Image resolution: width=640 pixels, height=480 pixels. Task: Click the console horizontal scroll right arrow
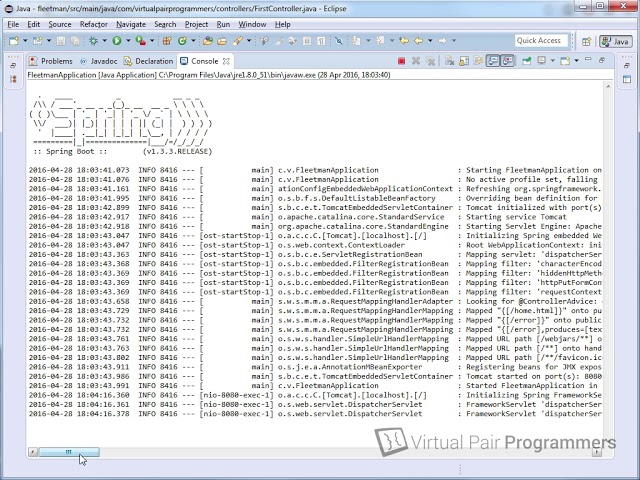point(597,452)
